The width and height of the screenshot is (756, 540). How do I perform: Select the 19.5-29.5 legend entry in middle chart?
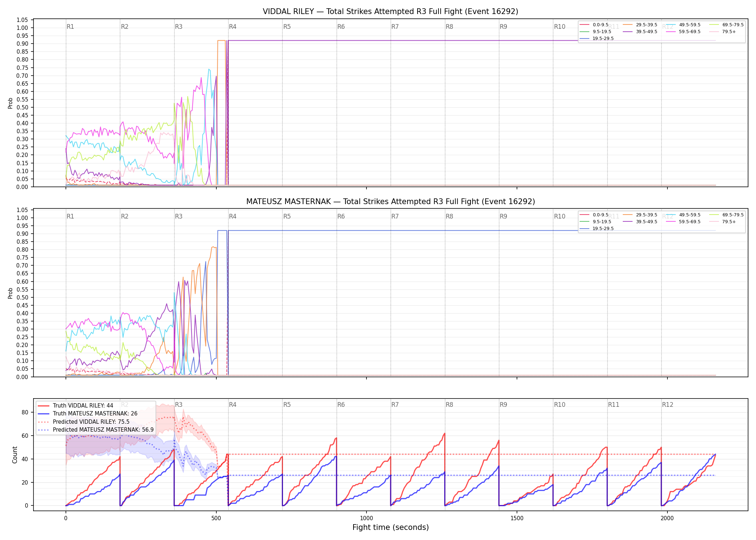[597, 229]
